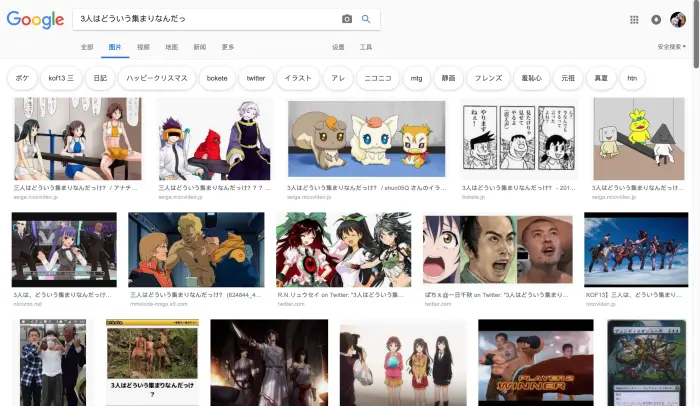The image size is (700, 406).
Task: Open the mmoloda-msgo.x0.com source link
Action: (x=158, y=304)
